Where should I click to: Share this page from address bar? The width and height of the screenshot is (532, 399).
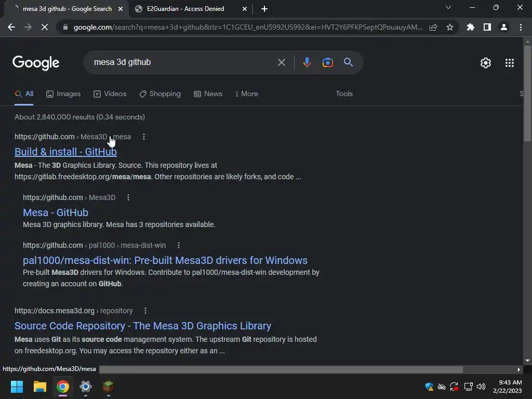(x=433, y=27)
